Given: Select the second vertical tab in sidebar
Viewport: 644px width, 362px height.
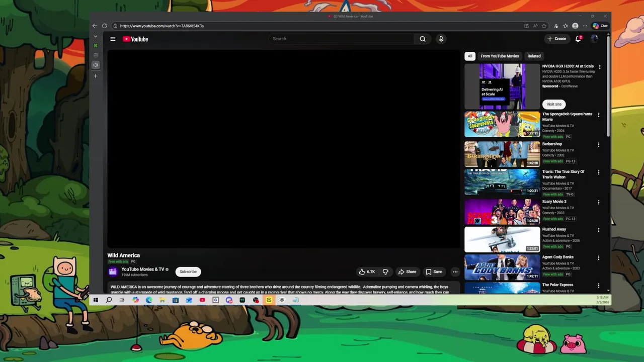Looking at the screenshot, I should coord(96,55).
